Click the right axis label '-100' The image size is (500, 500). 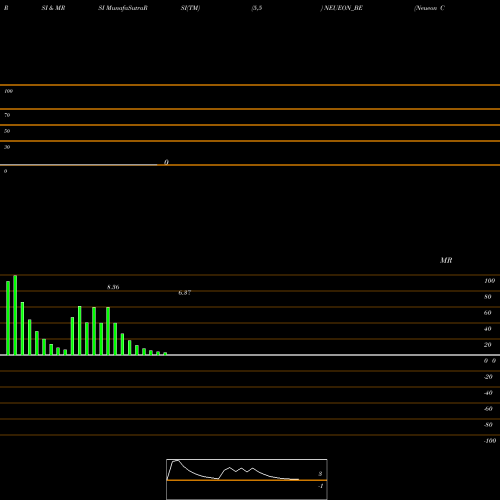(x=490, y=441)
